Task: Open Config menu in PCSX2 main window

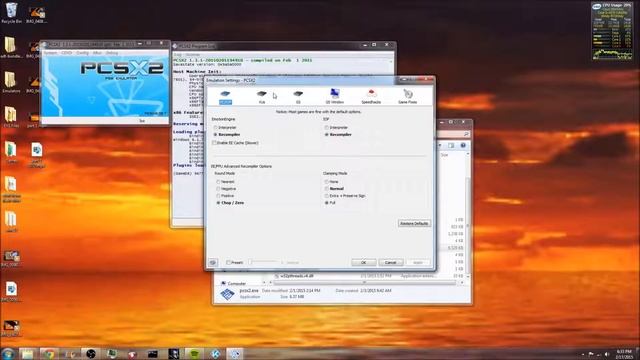Action: [x=82, y=53]
